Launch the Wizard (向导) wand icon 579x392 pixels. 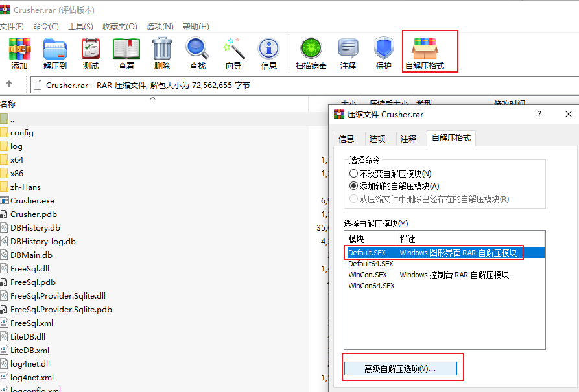point(233,54)
